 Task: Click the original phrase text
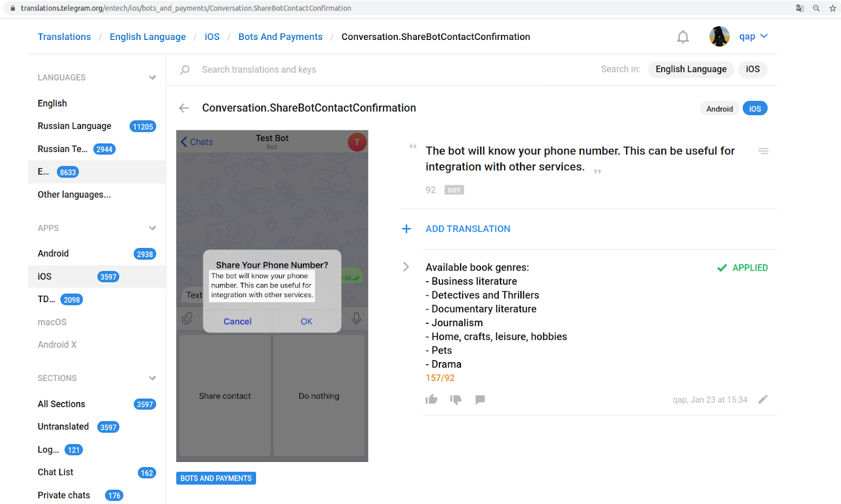580,159
